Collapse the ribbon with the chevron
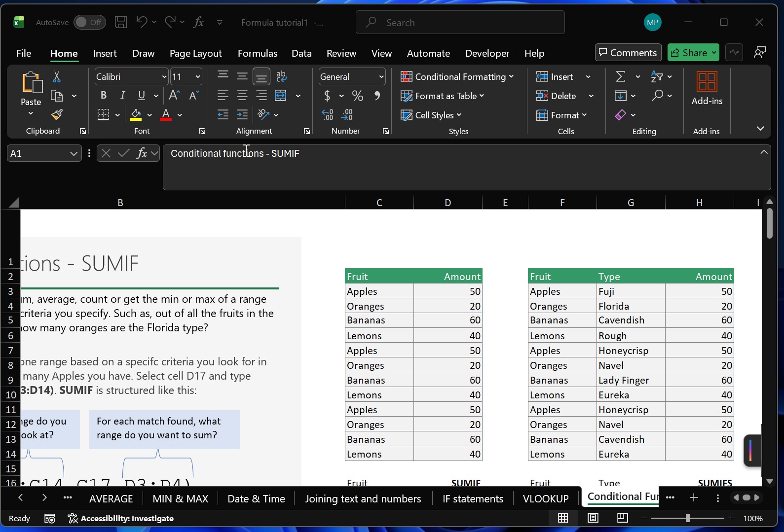784x532 pixels. point(760,128)
